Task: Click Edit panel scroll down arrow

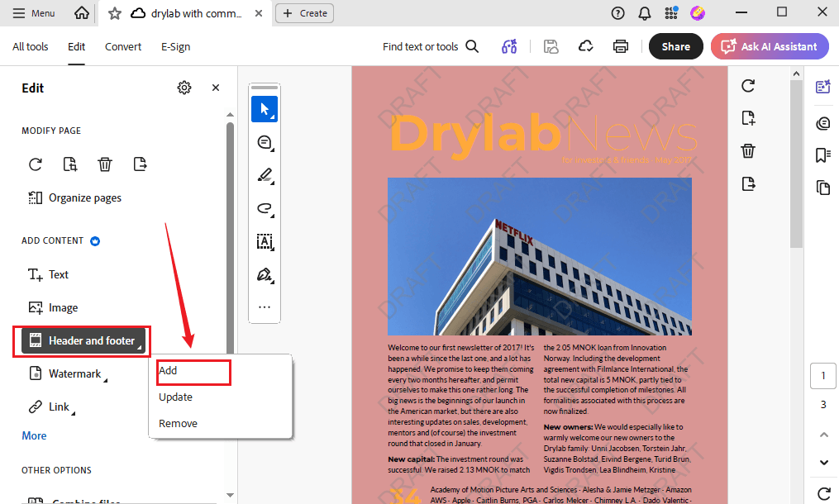Action: coord(230,496)
